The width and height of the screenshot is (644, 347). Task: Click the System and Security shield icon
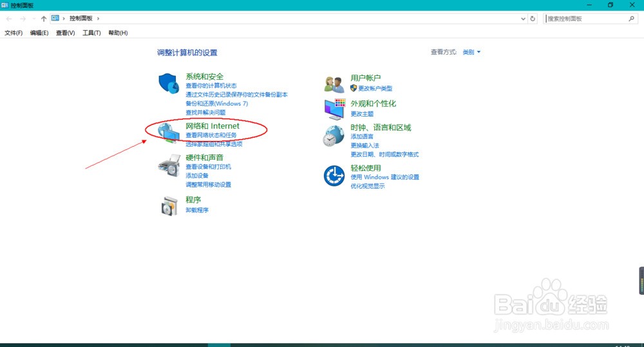168,84
